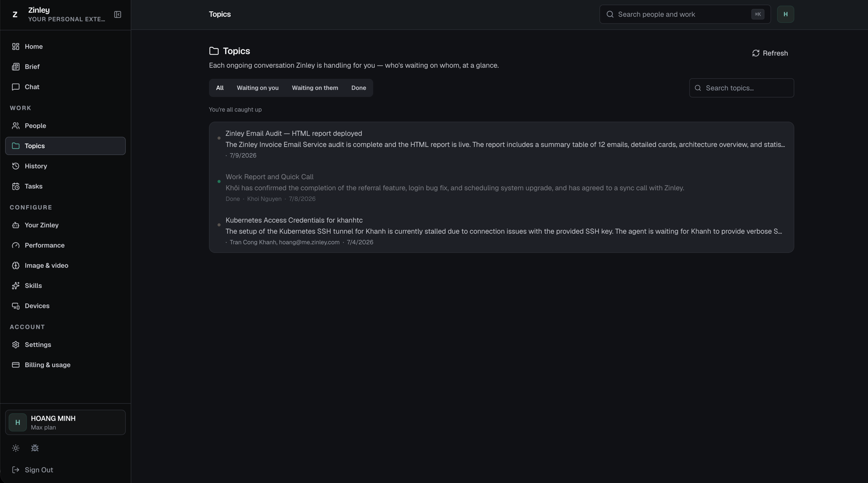Click the H avatar in top bar
The height and width of the screenshot is (483, 868).
pyautogui.click(x=785, y=14)
